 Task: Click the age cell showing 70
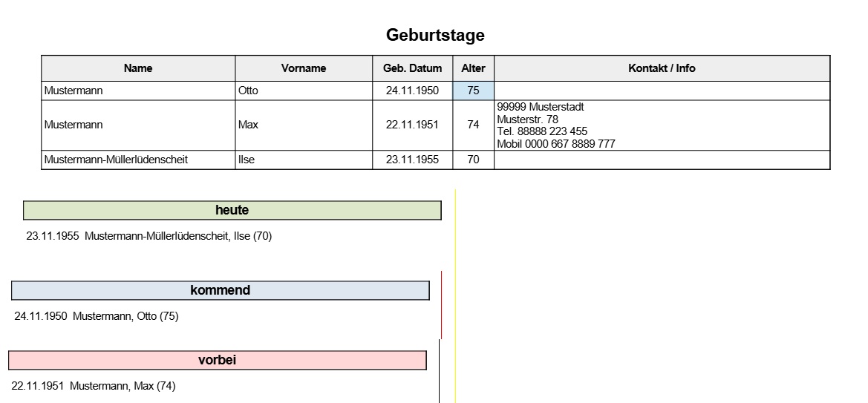point(473,160)
